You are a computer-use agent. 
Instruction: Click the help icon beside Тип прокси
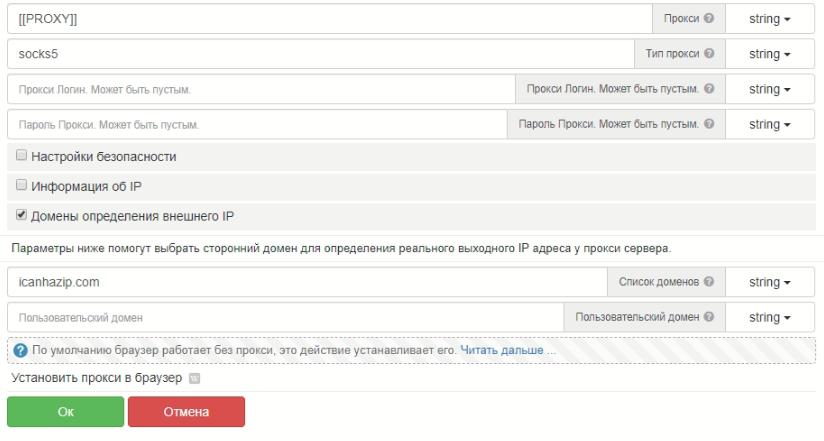point(709,54)
